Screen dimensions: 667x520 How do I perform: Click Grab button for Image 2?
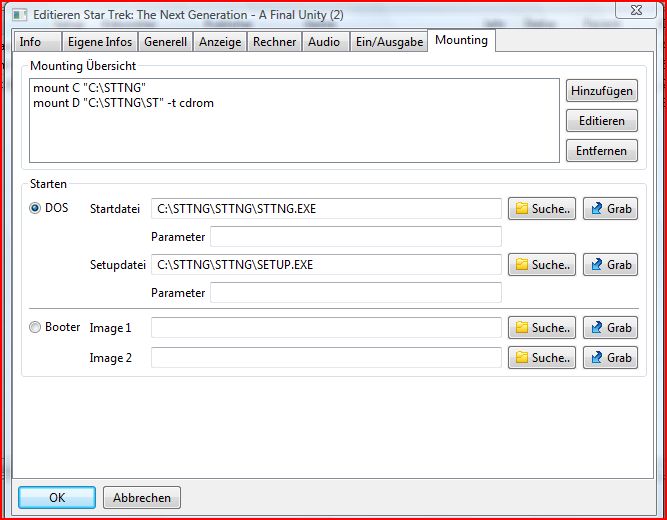[610, 358]
